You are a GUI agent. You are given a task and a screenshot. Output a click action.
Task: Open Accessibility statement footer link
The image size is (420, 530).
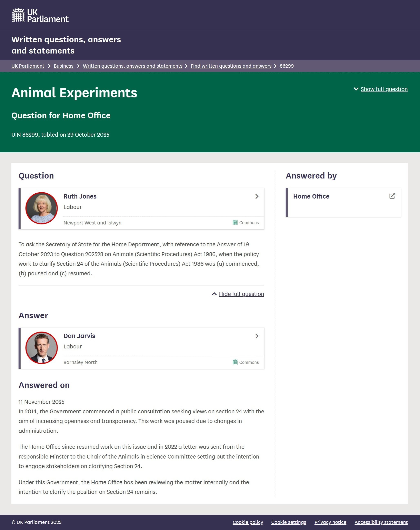(x=381, y=522)
